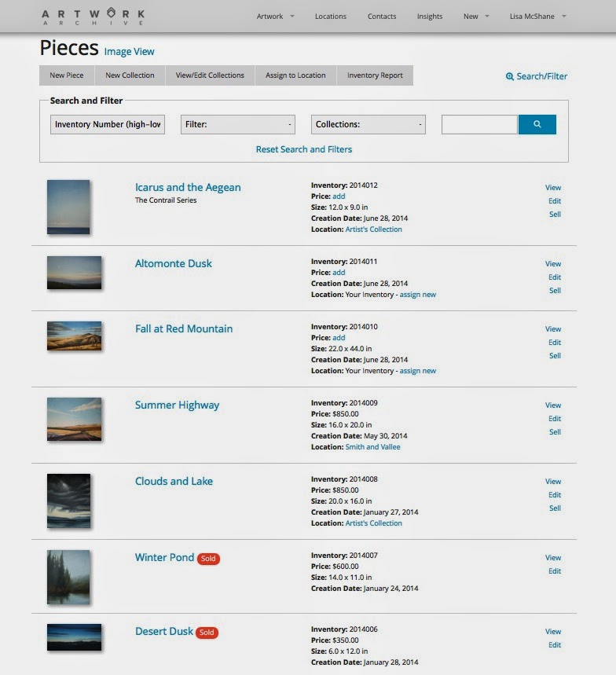Create a piece with the New Piece button
The width and height of the screenshot is (616, 675).
pyautogui.click(x=65, y=75)
